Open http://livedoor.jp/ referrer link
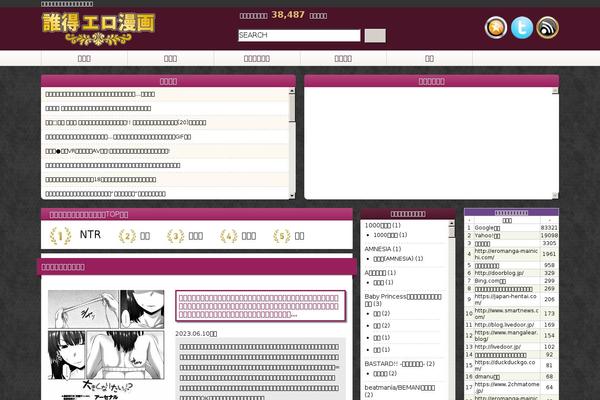 point(497,347)
